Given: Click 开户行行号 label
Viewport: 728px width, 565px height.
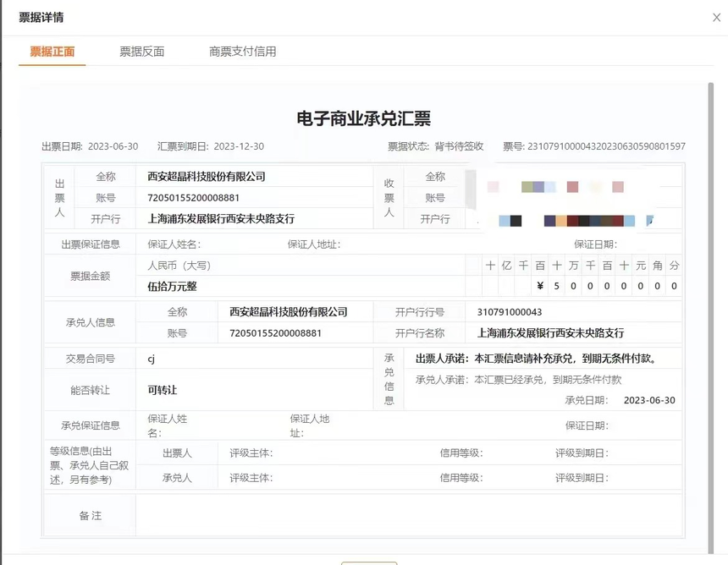Looking at the screenshot, I should 420,312.
